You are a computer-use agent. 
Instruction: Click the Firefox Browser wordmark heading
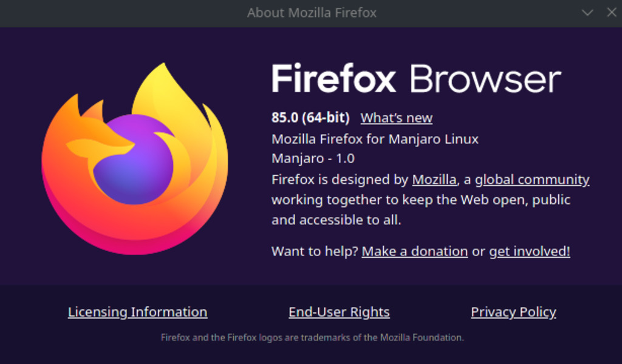pos(415,79)
